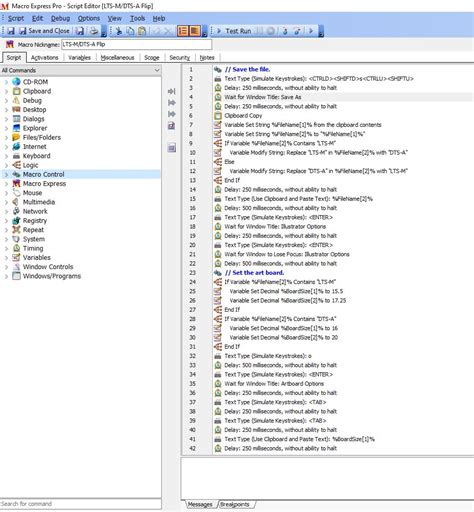Image resolution: width=474 pixels, height=512 pixels.
Task: Click the Registry category icon
Action: [x=16, y=220]
